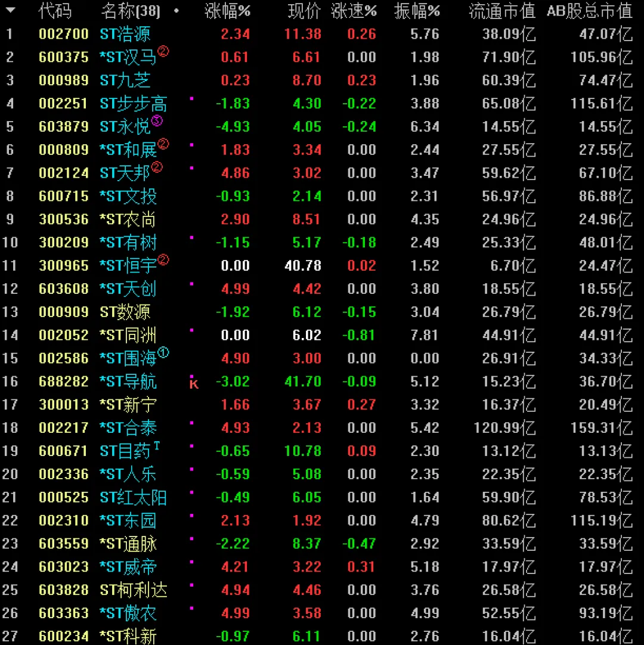The image size is (644, 645).
Task: Select stock code 600375
Action: click(x=63, y=57)
